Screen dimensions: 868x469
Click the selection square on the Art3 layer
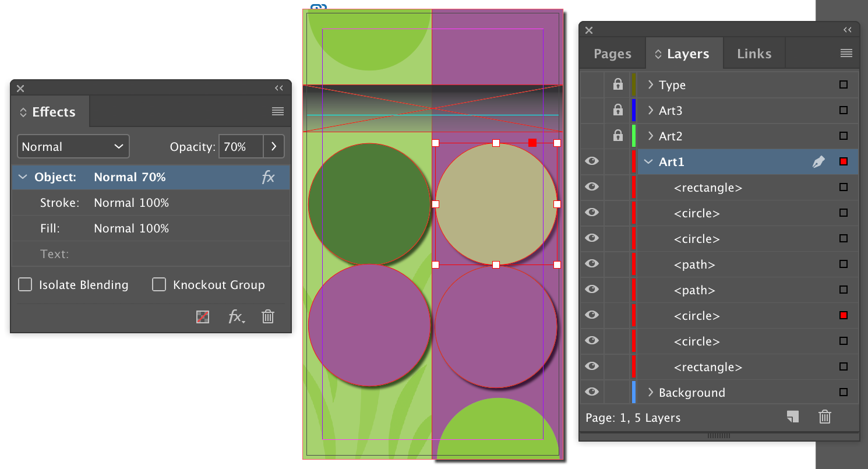point(844,110)
